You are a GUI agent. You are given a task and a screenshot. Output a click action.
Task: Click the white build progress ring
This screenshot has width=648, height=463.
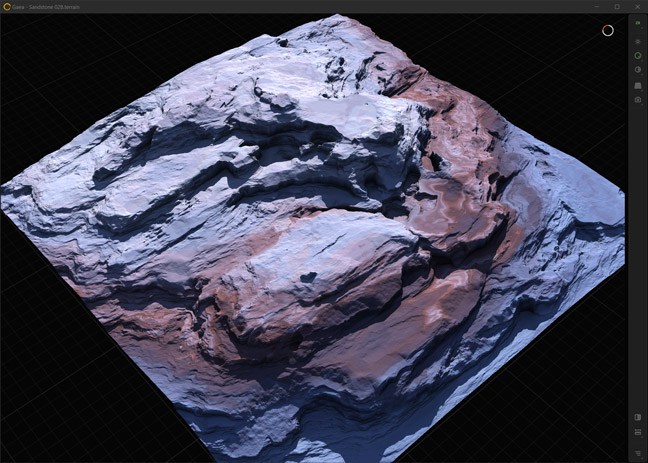607,30
